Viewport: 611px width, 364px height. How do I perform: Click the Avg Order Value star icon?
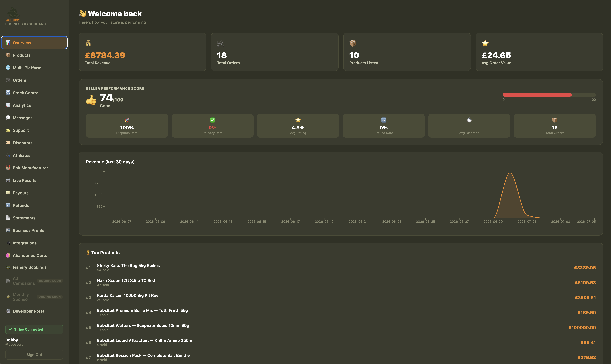point(485,43)
